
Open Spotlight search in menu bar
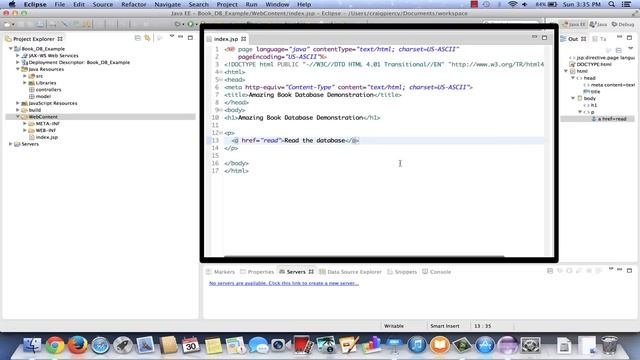pyautogui.click(x=611, y=4)
